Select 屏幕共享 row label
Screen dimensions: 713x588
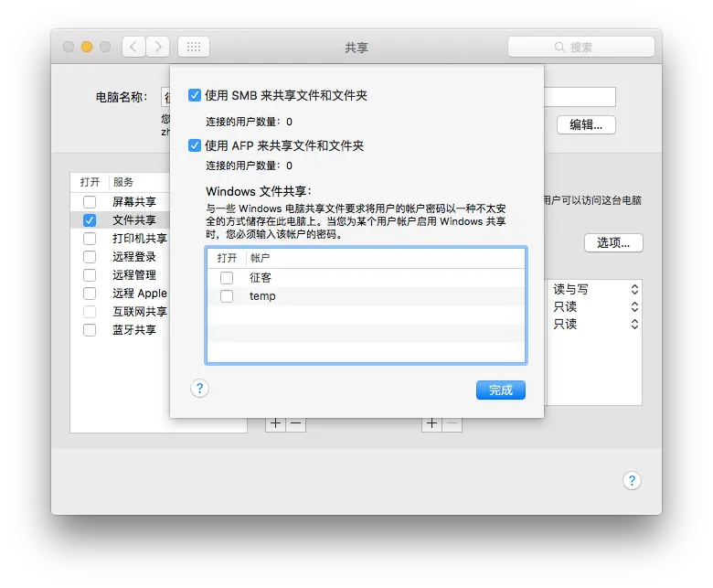[x=134, y=202]
